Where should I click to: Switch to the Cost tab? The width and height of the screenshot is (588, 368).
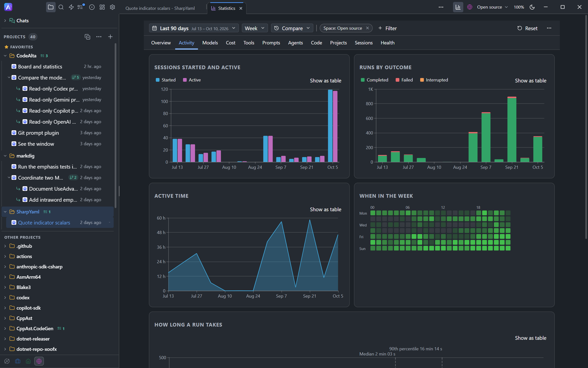click(x=231, y=43)
